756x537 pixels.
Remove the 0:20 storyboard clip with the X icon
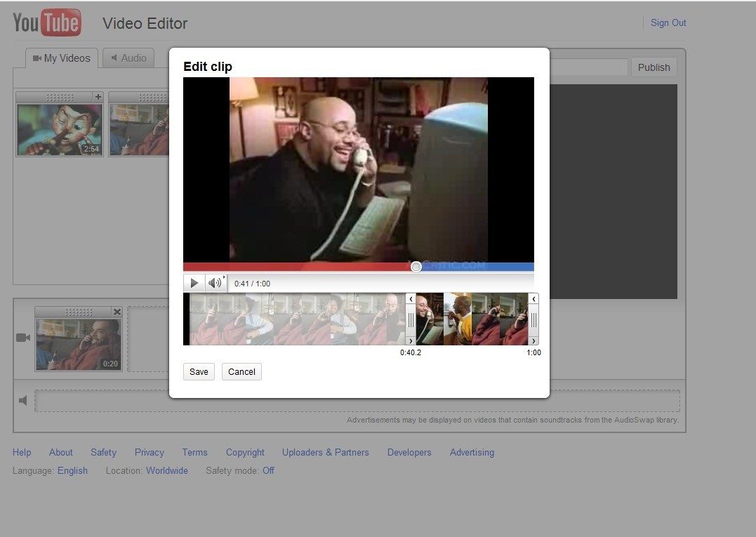[x=117, y=312]
